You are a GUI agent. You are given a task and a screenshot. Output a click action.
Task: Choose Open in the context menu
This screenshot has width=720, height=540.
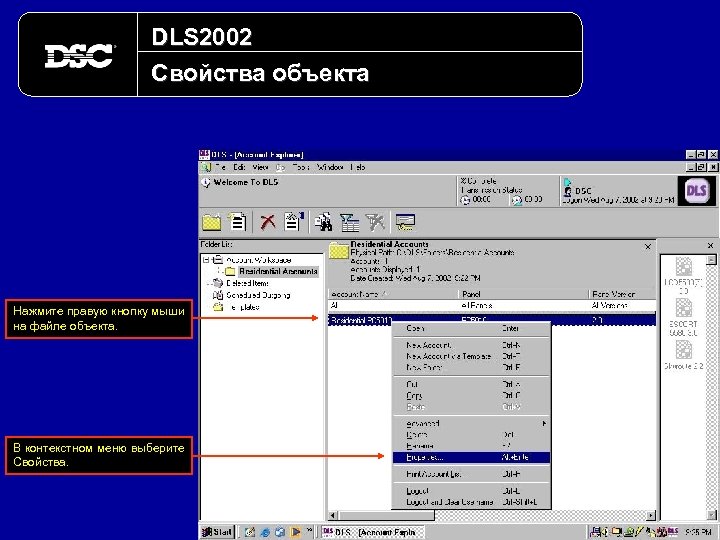coord(471,328)
